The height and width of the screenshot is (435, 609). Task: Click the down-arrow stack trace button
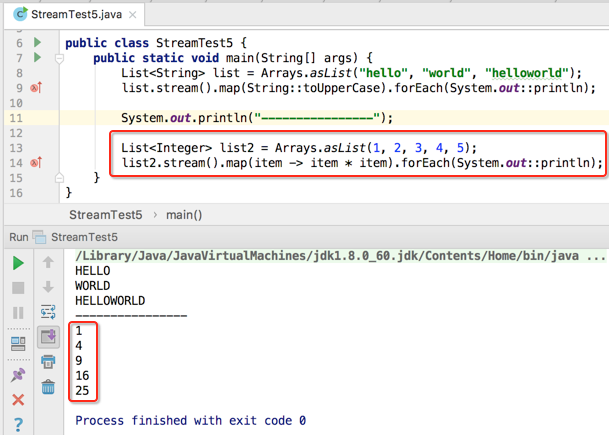coord(48,287)
